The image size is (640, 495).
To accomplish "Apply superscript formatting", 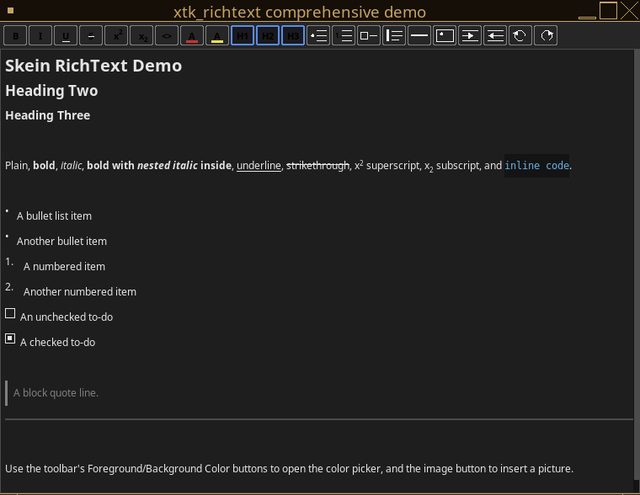I will coord(116,36).
